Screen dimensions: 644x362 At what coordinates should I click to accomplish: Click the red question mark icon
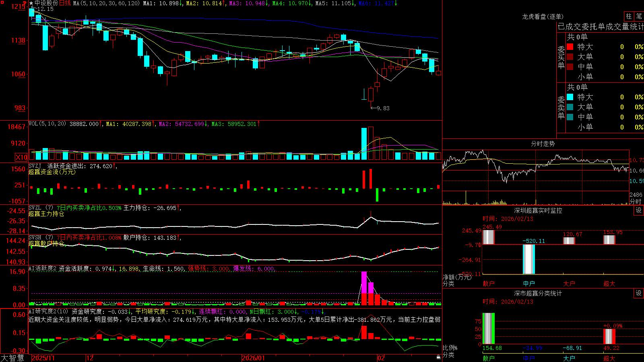click(25, 4)
